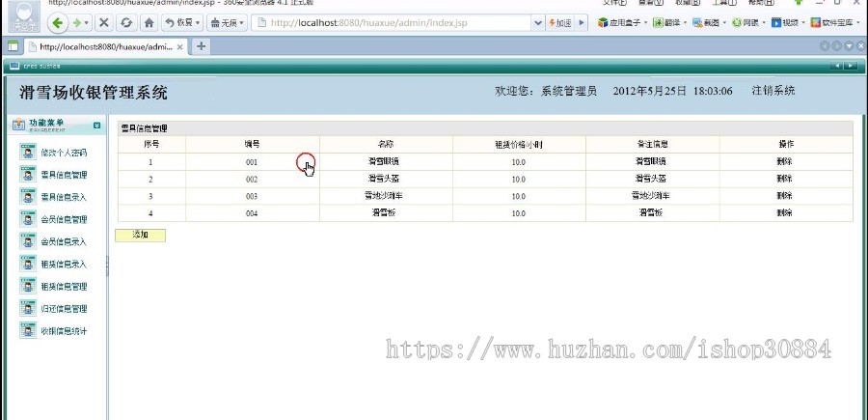Delete row 001 via 删除
868x420 pixels.
784,162
